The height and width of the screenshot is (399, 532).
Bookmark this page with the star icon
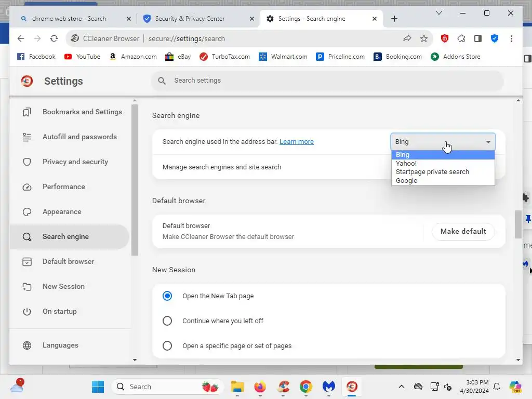424,38
